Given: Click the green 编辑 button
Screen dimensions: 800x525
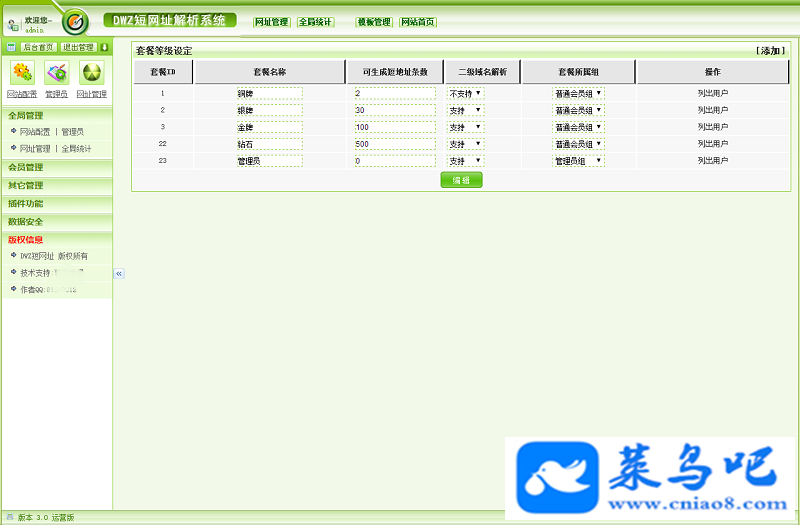Looking at the screenshot, I should click(x=461, y=180).
